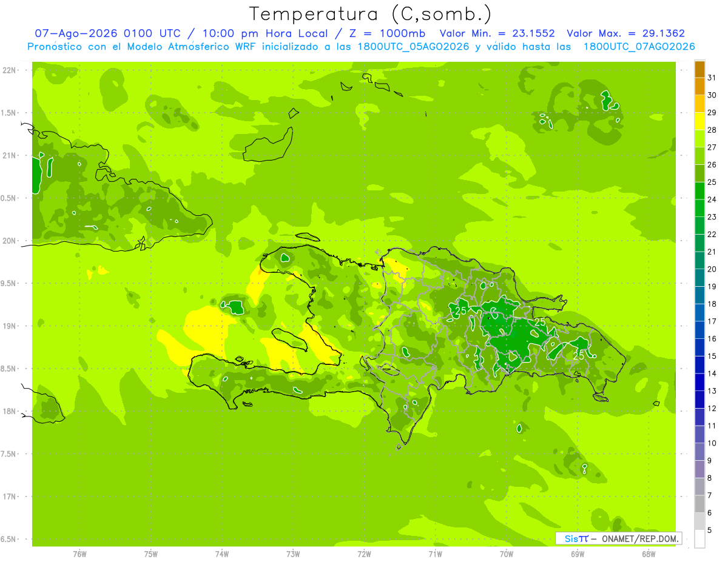Image resolution: width=728 pixels, height=562 pixels.
Task: Click the legend value '29'
Action: pos(712,112)
